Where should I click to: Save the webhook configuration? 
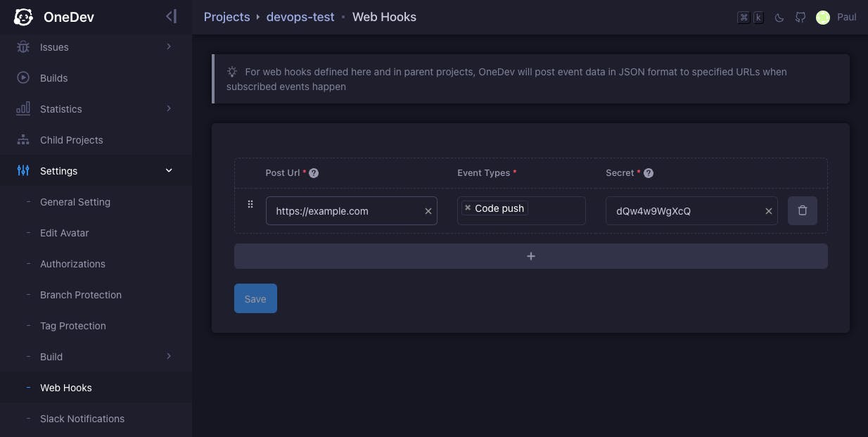[x=255, y=298]
